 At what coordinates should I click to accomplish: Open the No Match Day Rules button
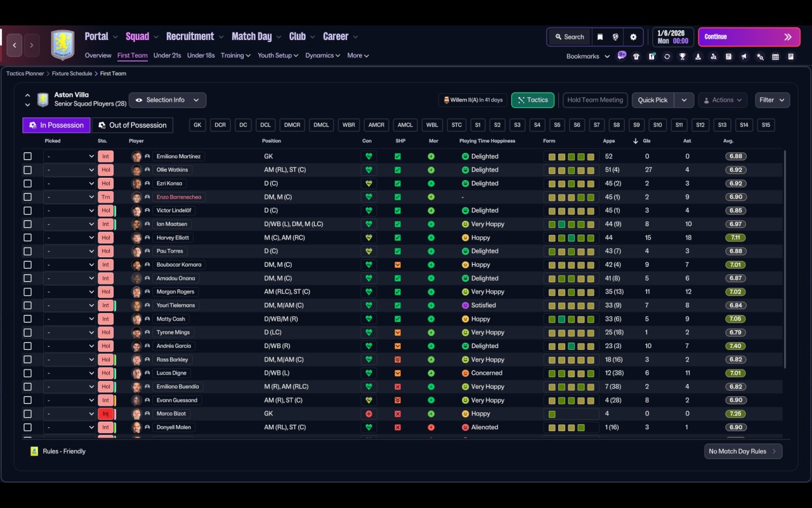[x=743, y=451]
